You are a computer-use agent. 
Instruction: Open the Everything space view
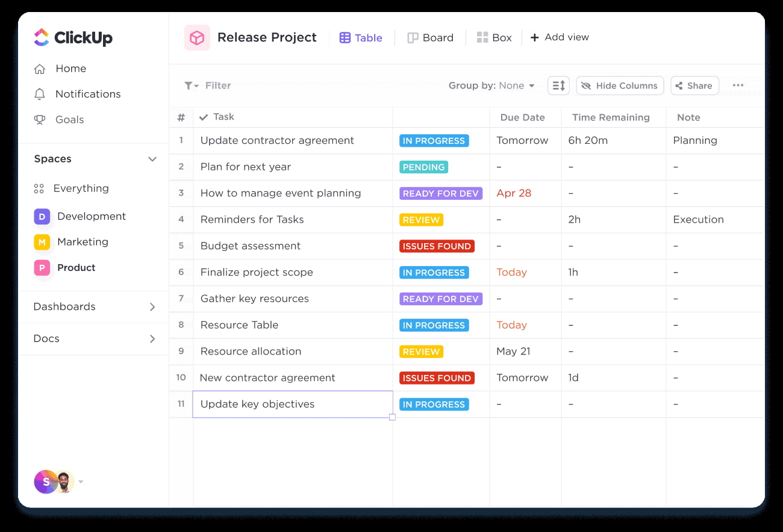(81, 188)
